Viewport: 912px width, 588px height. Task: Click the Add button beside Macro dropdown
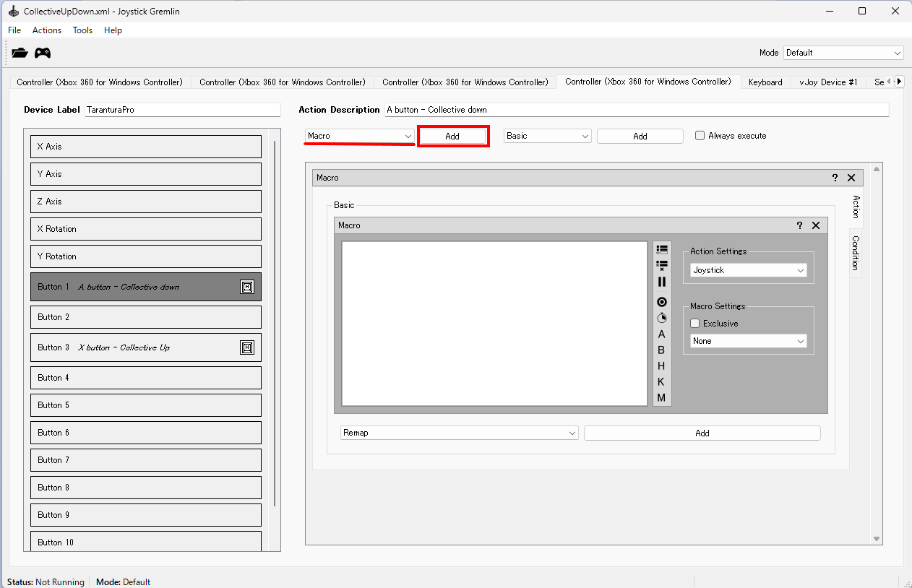(452, 136)
